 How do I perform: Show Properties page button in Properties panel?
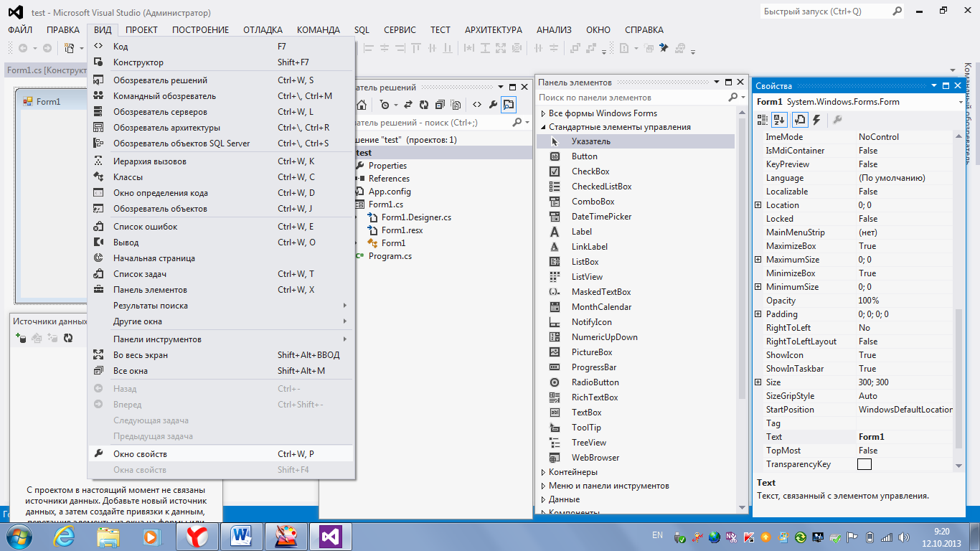[x=800, y=120]
